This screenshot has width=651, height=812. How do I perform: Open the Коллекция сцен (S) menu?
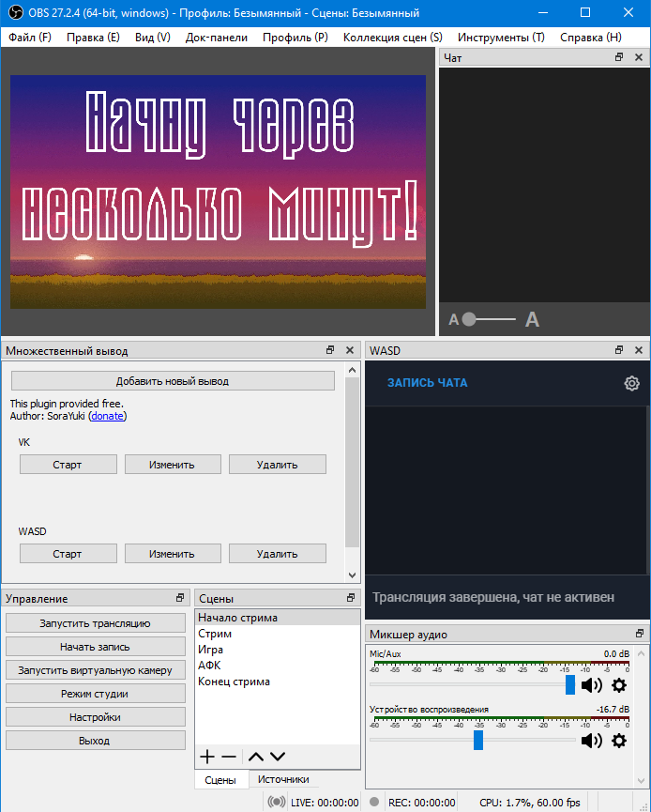[x=393, y=38]
